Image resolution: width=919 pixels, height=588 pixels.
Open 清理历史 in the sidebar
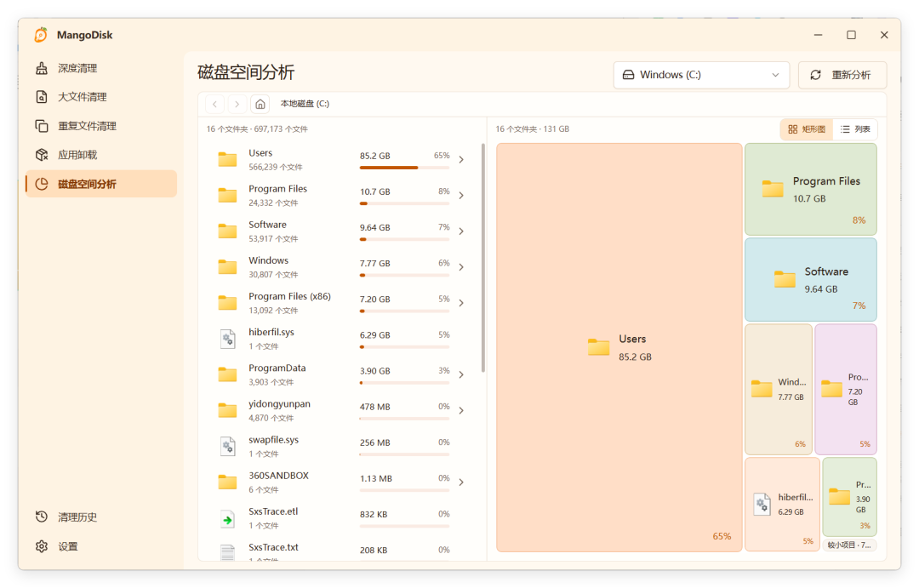tap(101, 517)
